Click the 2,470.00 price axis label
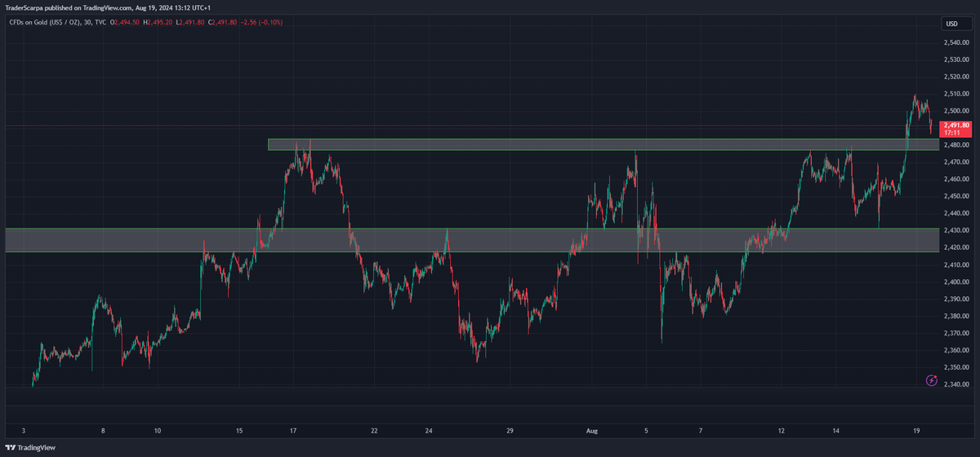 pyautogui.click(x=955, y=162)
